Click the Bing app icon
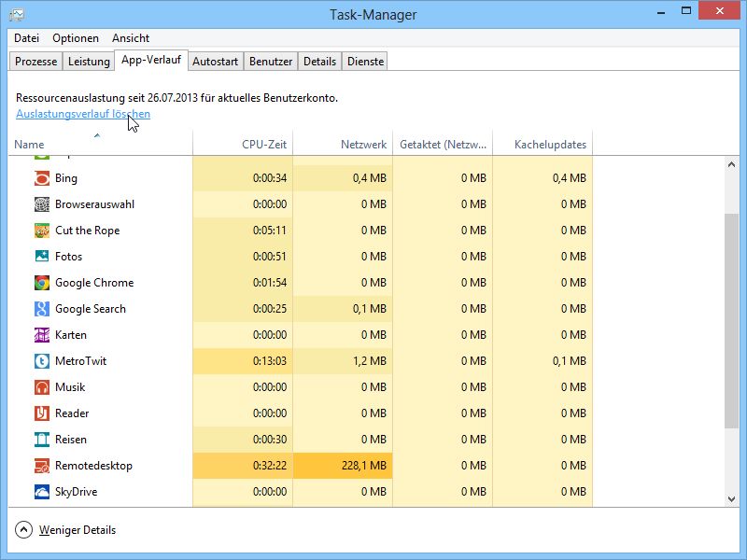 tap(42, 178)
